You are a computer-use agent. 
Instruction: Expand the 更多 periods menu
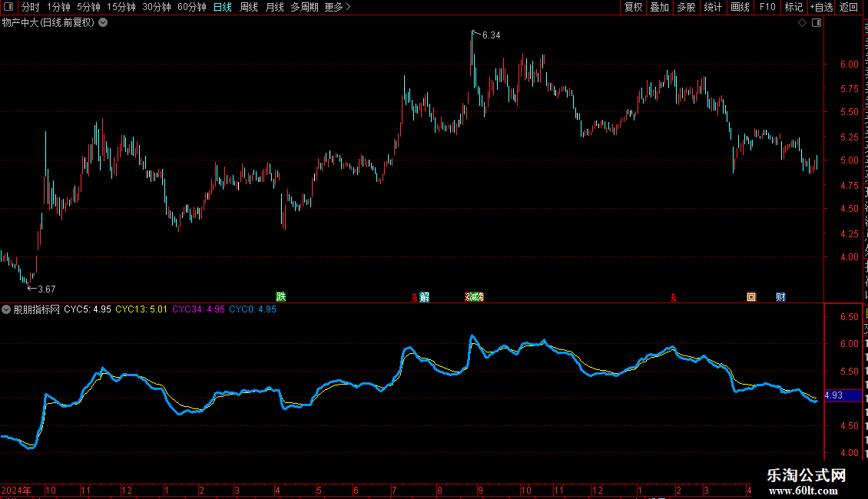click(338, 7)
